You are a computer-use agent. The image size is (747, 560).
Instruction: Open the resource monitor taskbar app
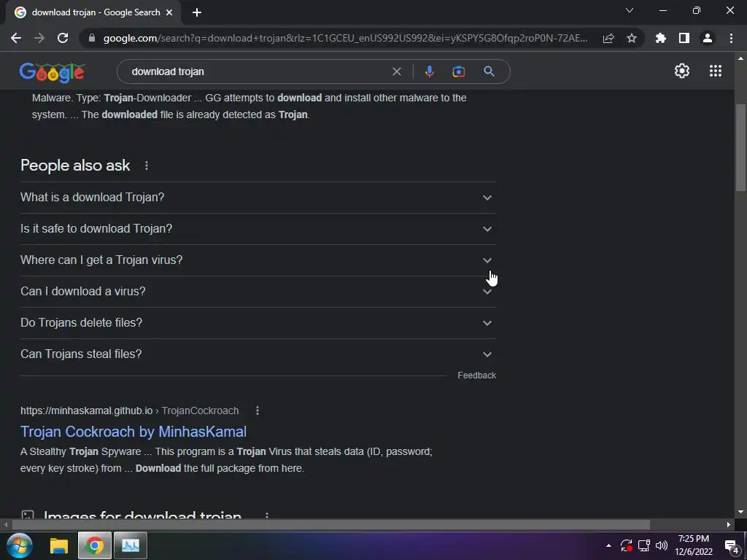(x=130, y=545)
